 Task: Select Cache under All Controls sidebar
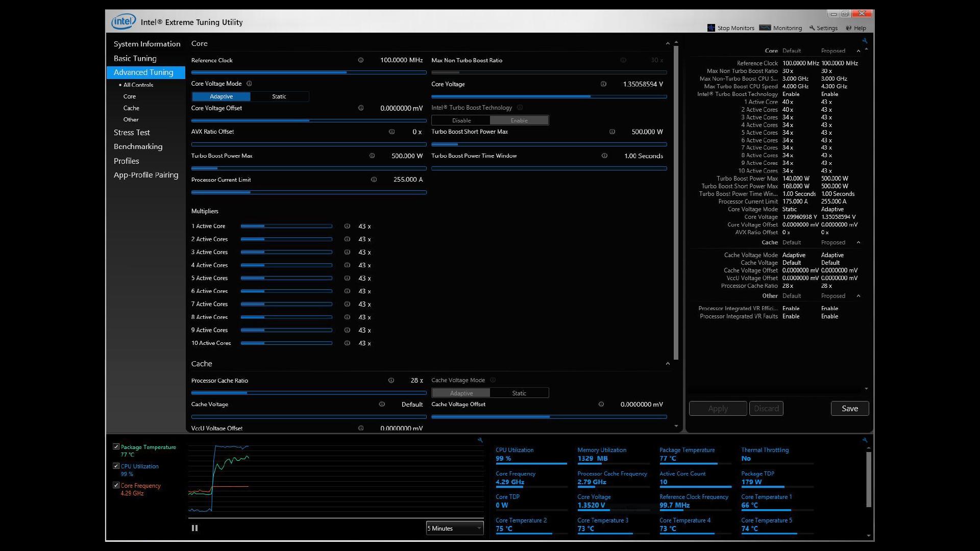click(131, 108)
